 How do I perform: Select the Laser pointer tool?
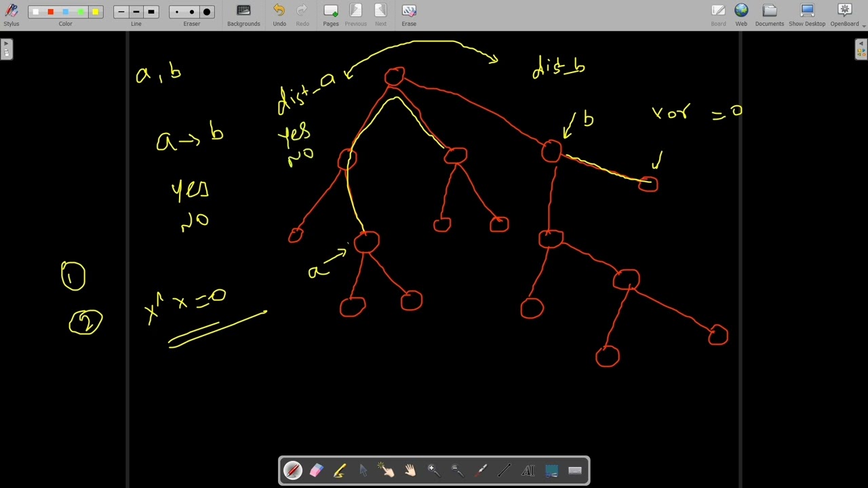pos(481,470)
